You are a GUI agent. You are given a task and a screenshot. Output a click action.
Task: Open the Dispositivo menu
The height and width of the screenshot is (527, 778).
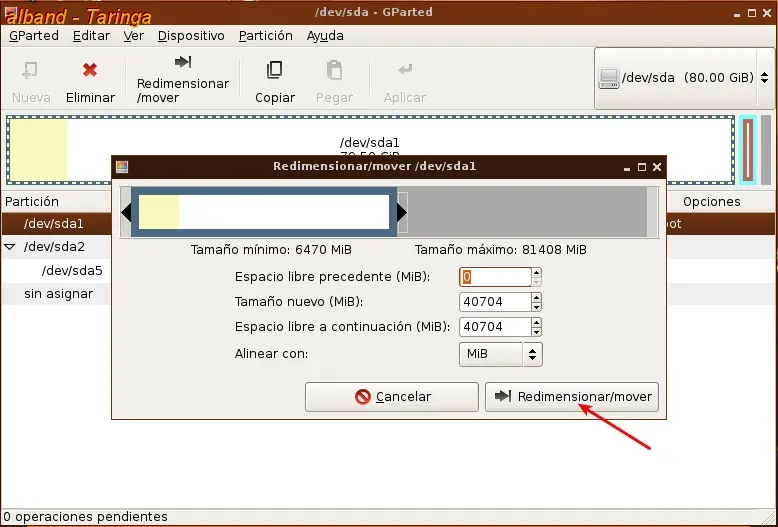pyautogui.click(x=191, y=36)
